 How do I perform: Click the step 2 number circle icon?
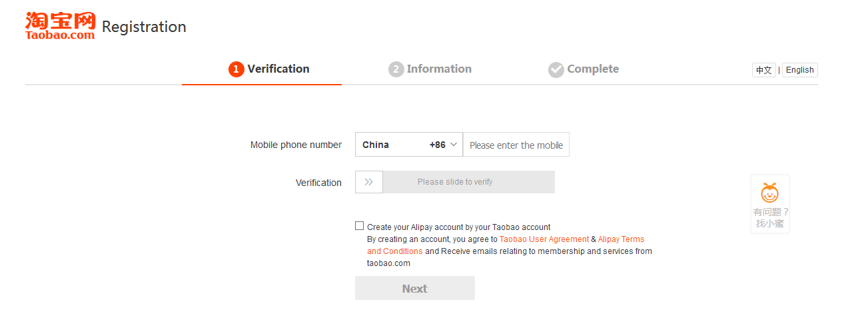(x=396, y=69)
